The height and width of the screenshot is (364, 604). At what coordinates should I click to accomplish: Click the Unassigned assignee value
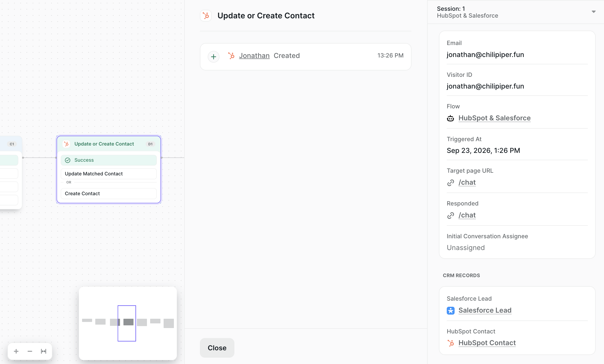(466, 248)
